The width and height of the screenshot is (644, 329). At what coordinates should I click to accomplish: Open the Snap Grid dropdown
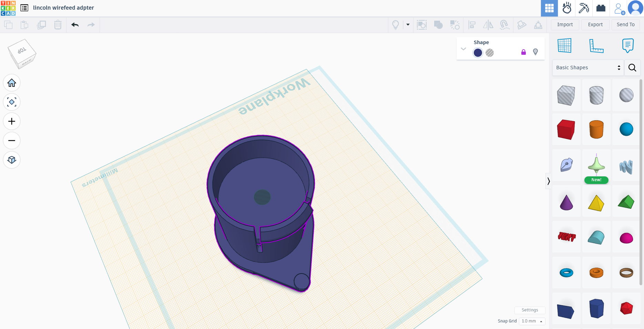[x=532, y=321]
